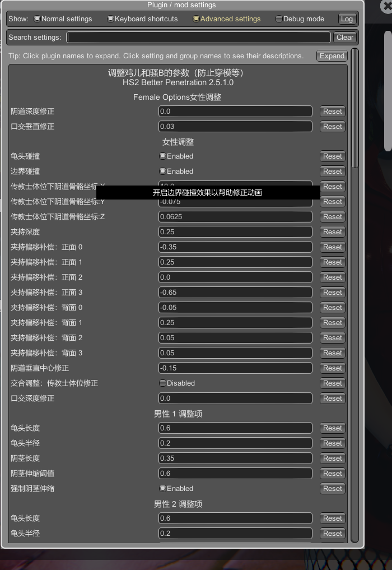
Task: Click the 阴茎伸缩阈值 setting name label
Action: [32, 474]
